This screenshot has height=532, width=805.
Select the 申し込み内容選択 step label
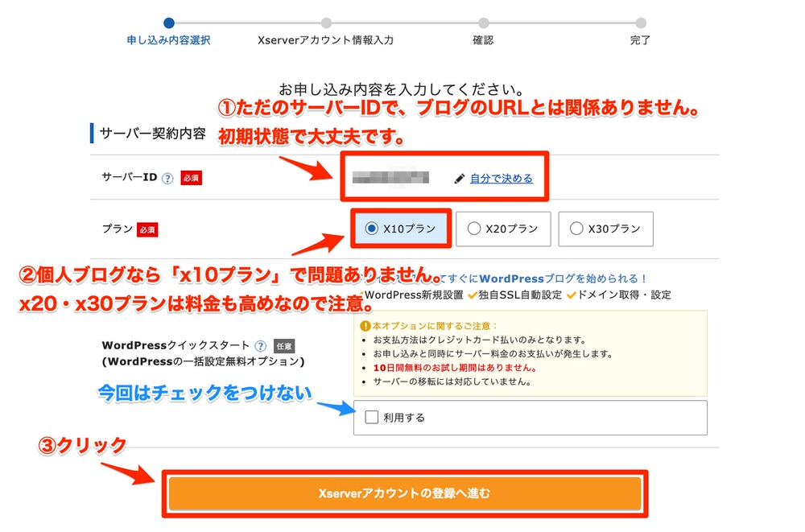pyautogui.click(x=168, y=40)
